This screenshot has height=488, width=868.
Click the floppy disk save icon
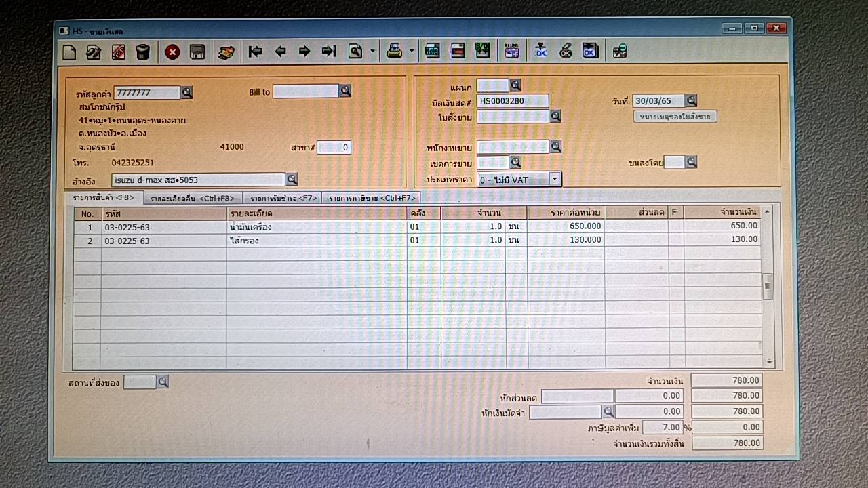197,52
